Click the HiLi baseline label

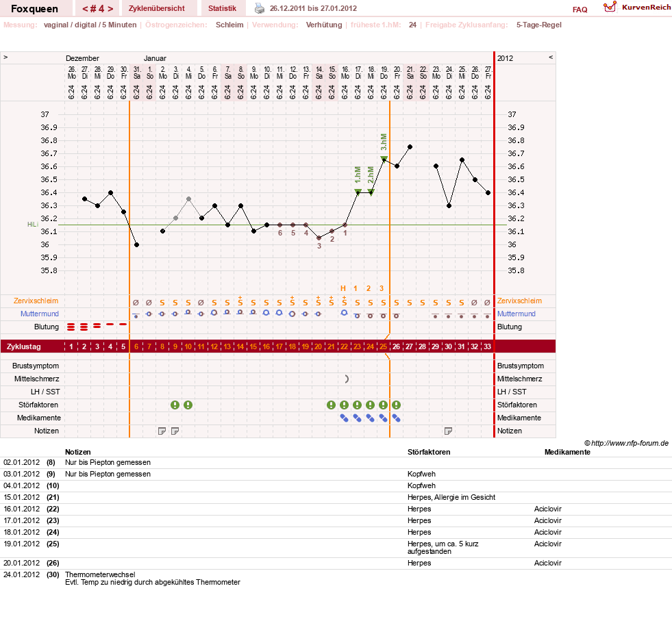[33, 225]
